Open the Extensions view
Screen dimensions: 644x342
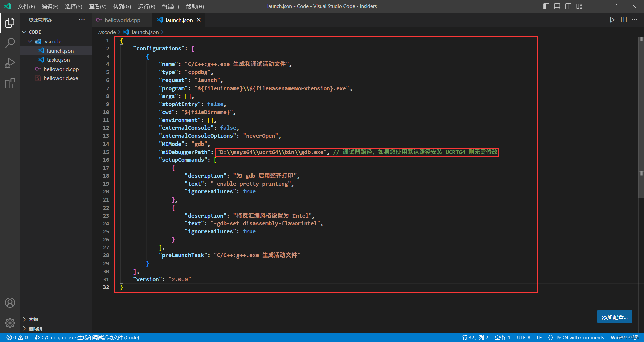[x=10, y=83]
